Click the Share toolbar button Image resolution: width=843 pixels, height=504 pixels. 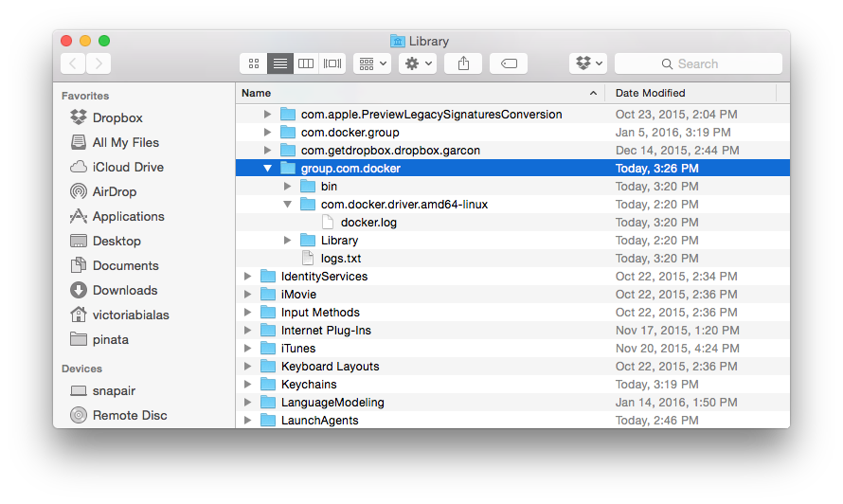click(463, 63)
